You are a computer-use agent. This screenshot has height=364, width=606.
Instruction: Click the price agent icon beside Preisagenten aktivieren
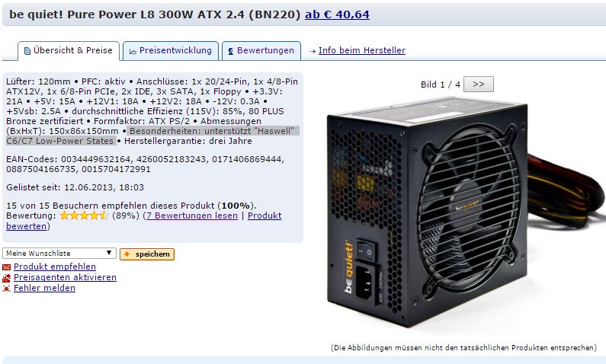[6, 278]
